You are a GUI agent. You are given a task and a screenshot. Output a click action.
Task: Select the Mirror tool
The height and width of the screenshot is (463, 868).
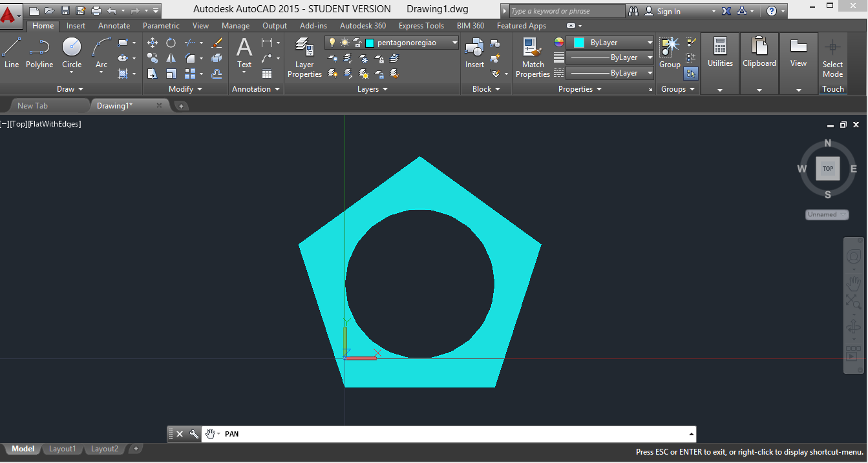point(171,58)
